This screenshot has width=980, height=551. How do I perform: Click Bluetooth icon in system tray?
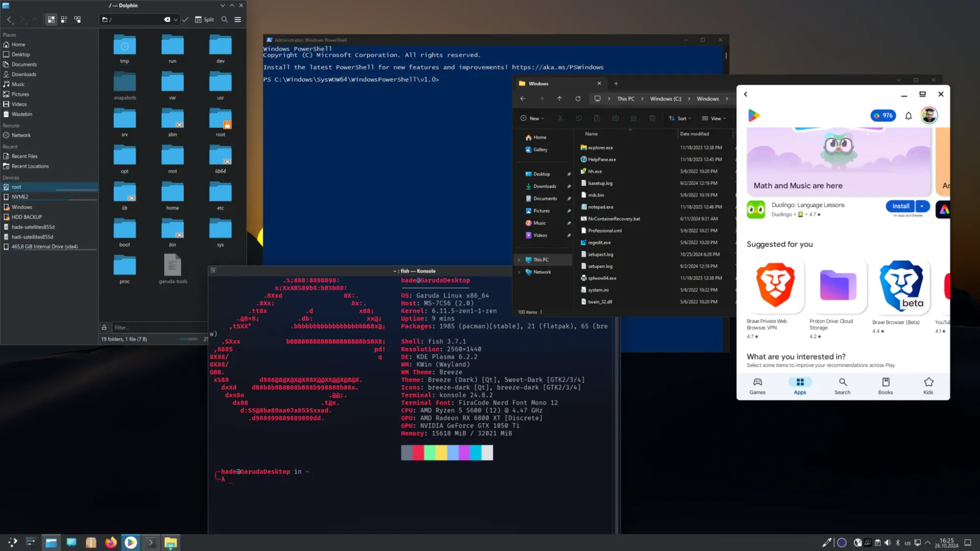[898, 543]
